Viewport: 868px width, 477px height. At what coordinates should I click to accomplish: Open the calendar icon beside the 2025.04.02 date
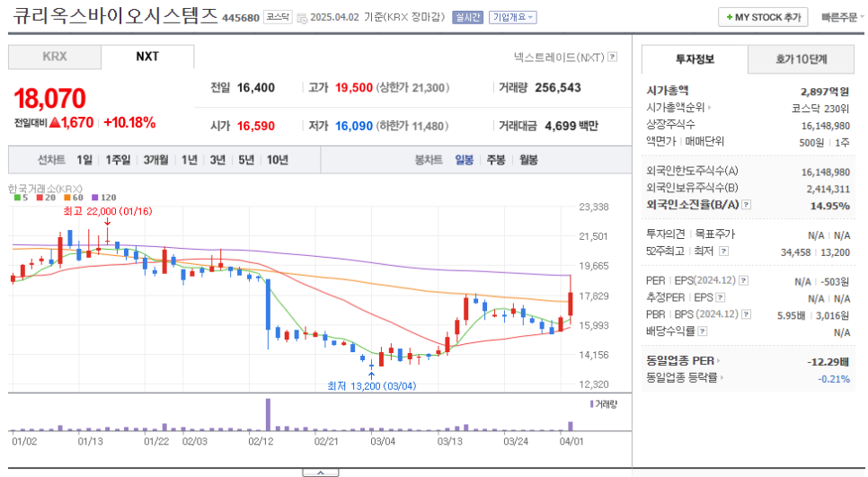(302, 18)
